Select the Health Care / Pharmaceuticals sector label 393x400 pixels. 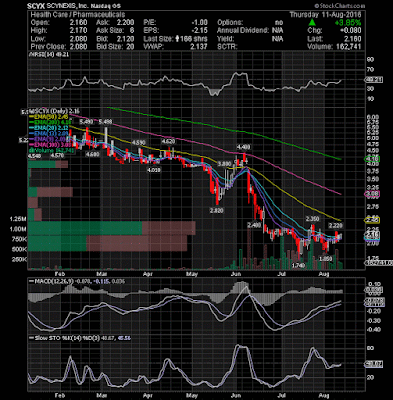(x=78, y=15)
